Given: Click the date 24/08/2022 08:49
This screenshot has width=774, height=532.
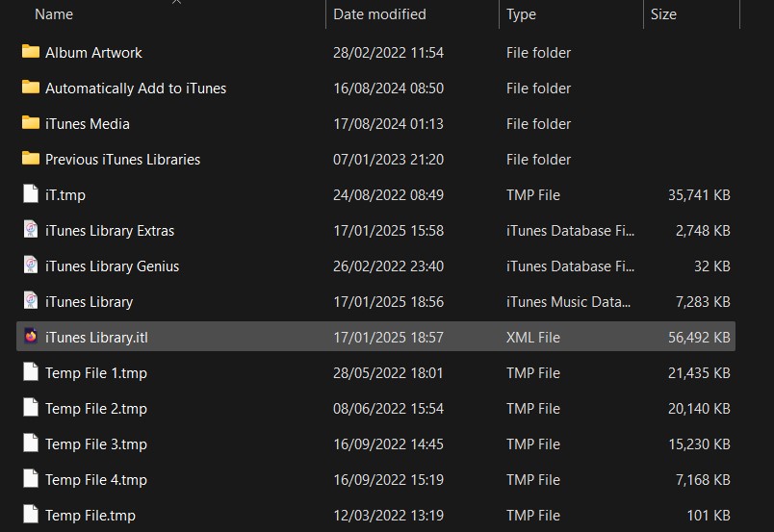Looking at the screenshot, I should click(x=389, y=195).
